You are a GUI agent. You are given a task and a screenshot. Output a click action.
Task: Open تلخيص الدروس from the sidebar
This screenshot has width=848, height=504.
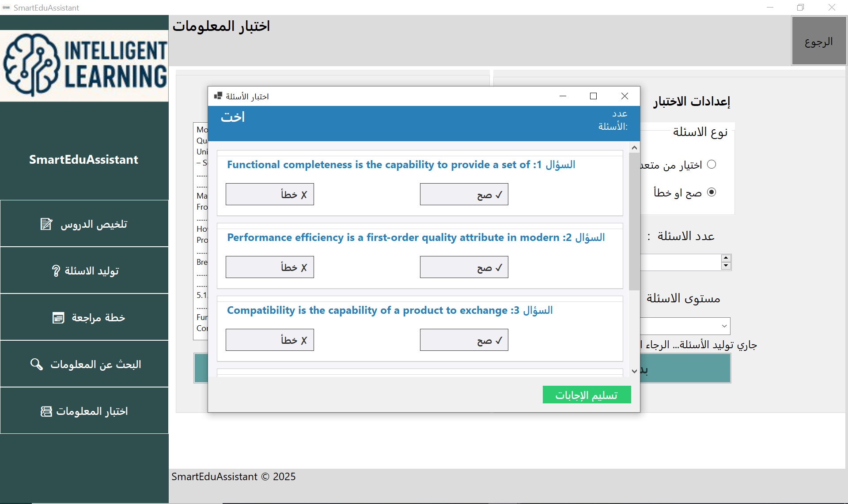84,224
